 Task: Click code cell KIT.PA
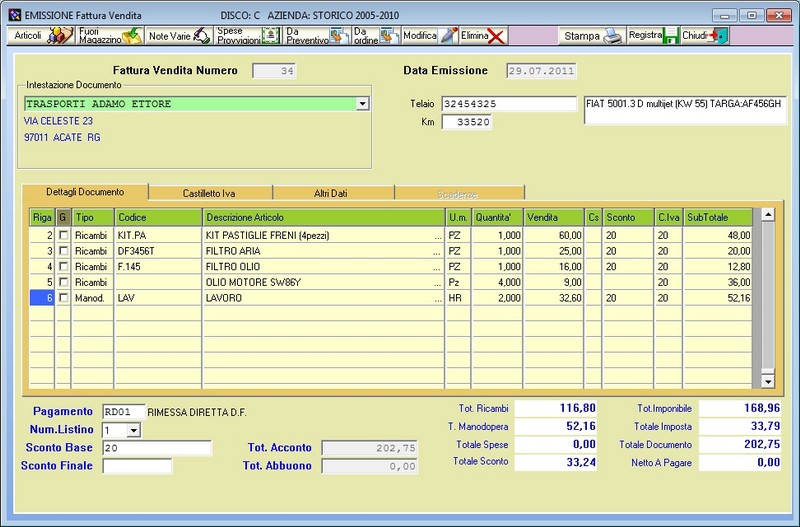coord(158,235)
